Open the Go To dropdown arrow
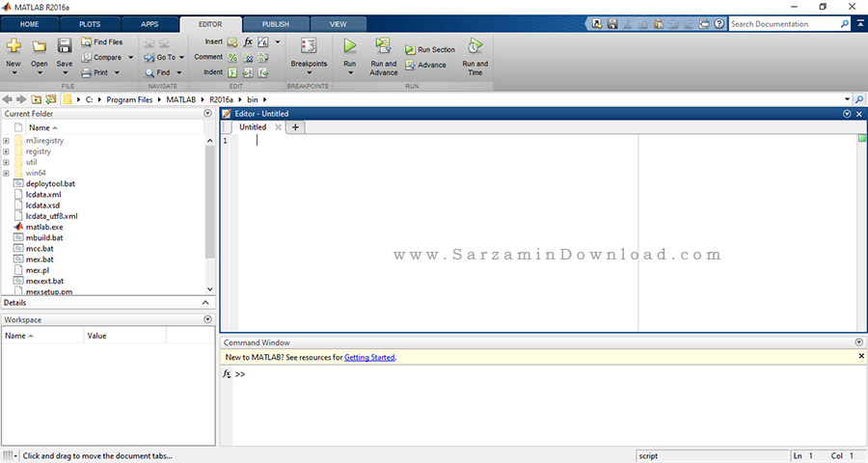 181,57
